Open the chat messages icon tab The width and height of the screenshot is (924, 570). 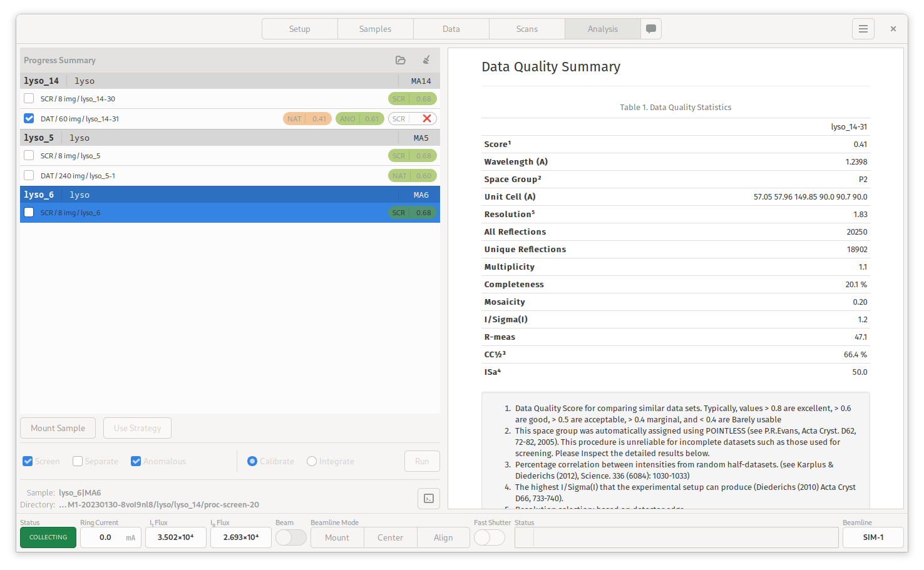[651, 29]
